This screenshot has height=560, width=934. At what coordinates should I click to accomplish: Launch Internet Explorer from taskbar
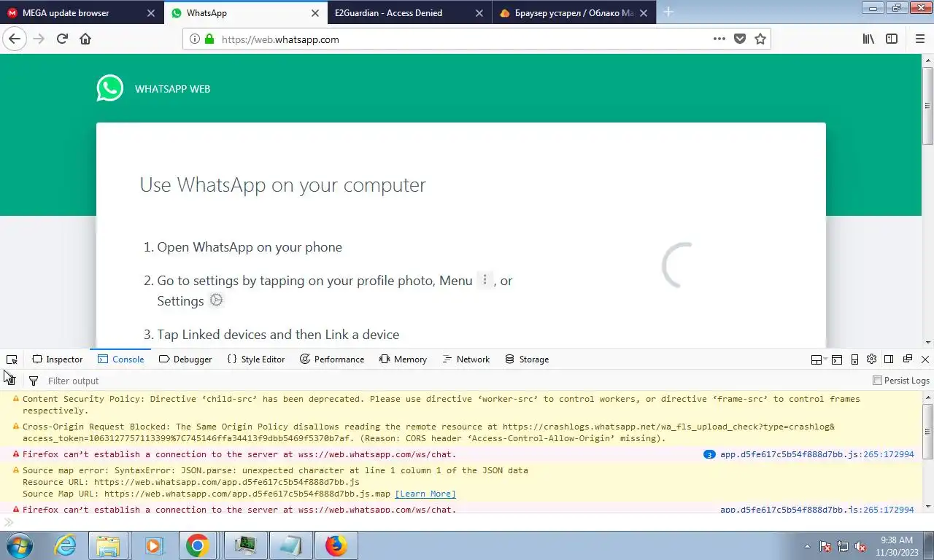point(66,545)
